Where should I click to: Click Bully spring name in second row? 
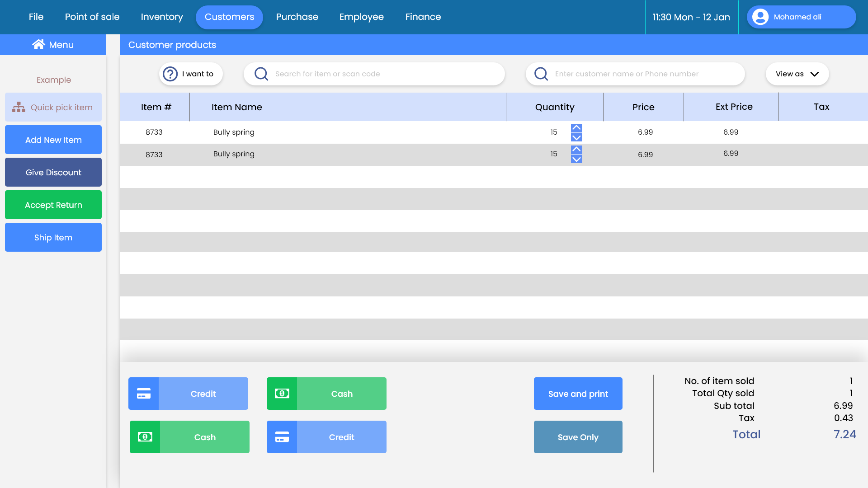point(234,154)
